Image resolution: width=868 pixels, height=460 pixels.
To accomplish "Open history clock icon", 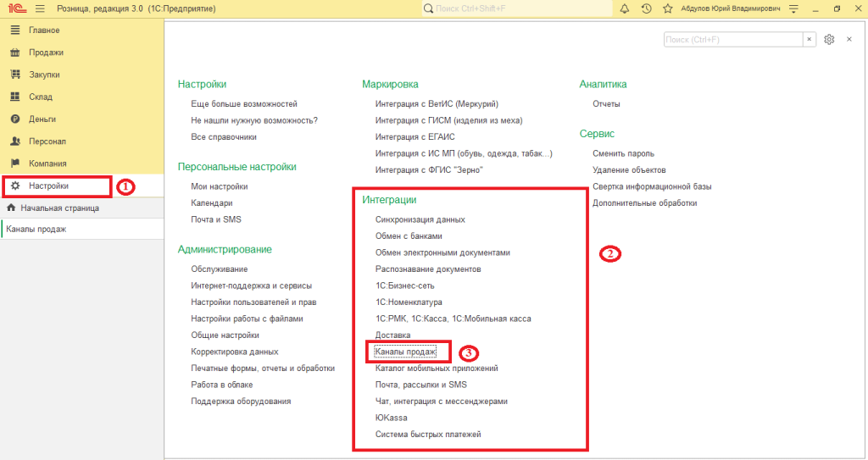I will (x=646, y=8).
